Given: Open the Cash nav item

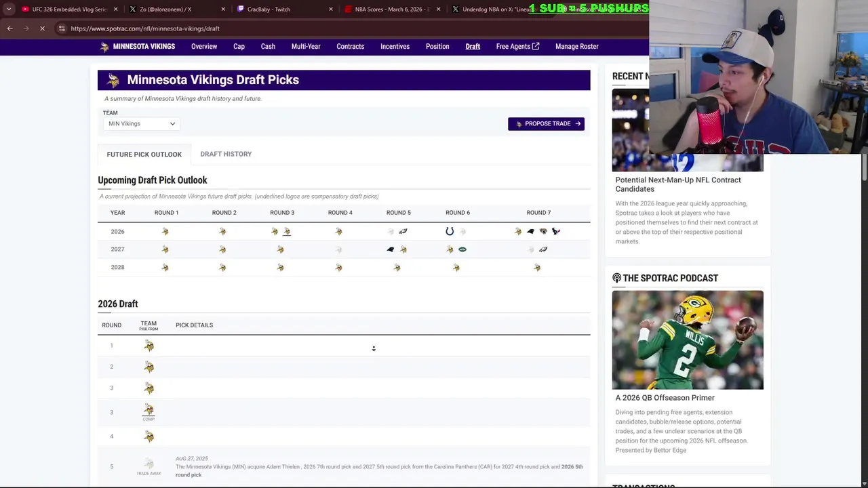Looking at the screenshot, I should (x=268, y=47).
